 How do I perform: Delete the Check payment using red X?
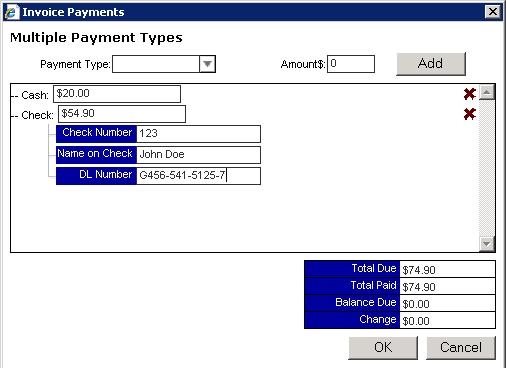coord(469,114)
